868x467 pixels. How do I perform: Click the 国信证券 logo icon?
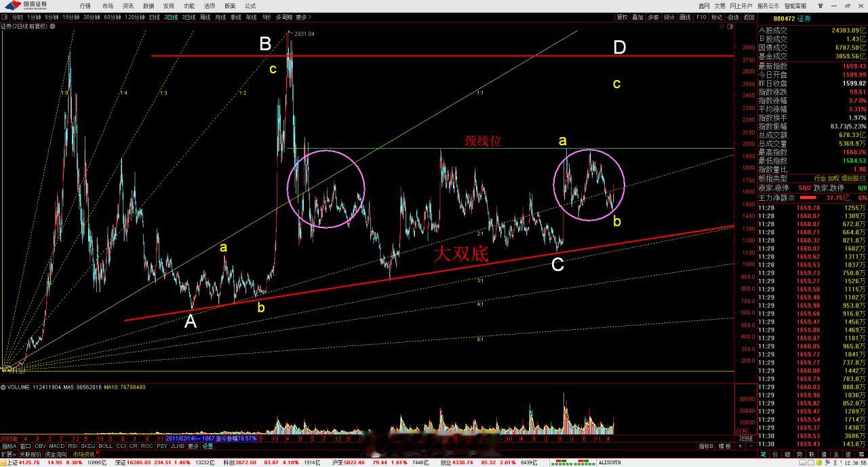(x=13, y=5)
